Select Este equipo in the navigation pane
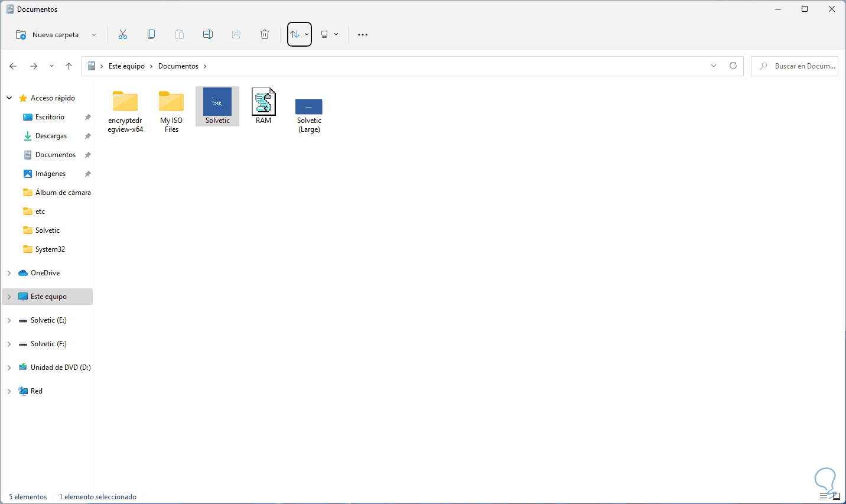The width and height of the screenshot is (846, 504). pyautogui.click(x=47, y=297)
